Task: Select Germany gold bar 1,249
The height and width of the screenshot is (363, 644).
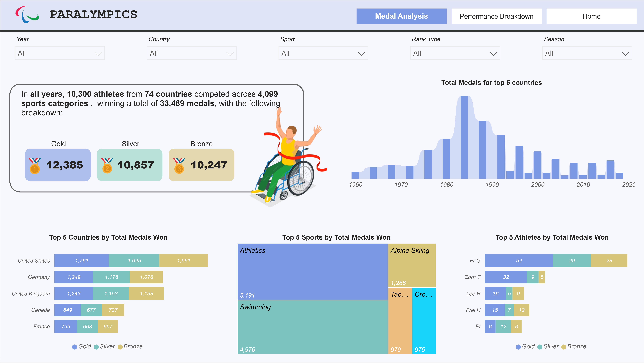Action: [x=74, y=277]
